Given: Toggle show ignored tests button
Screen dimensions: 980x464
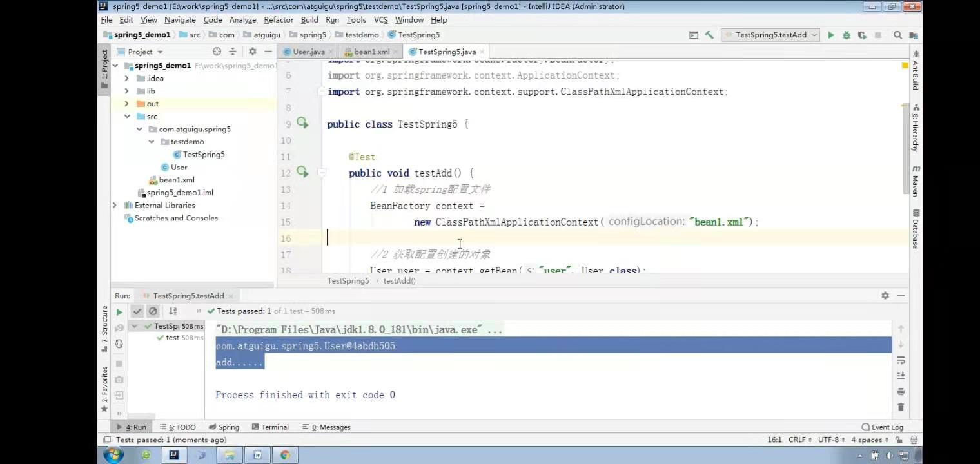Looking at the screenshot, I should [x=153, y=311].
